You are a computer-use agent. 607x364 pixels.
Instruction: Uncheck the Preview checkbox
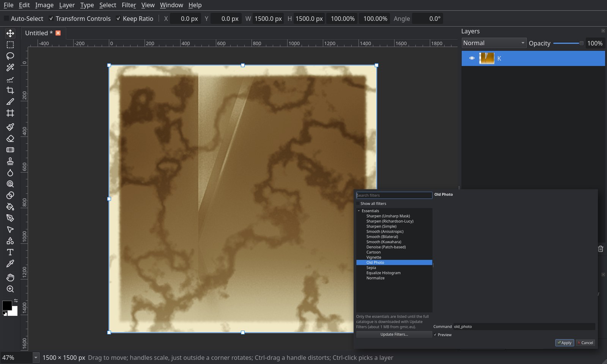coord(435,335)
